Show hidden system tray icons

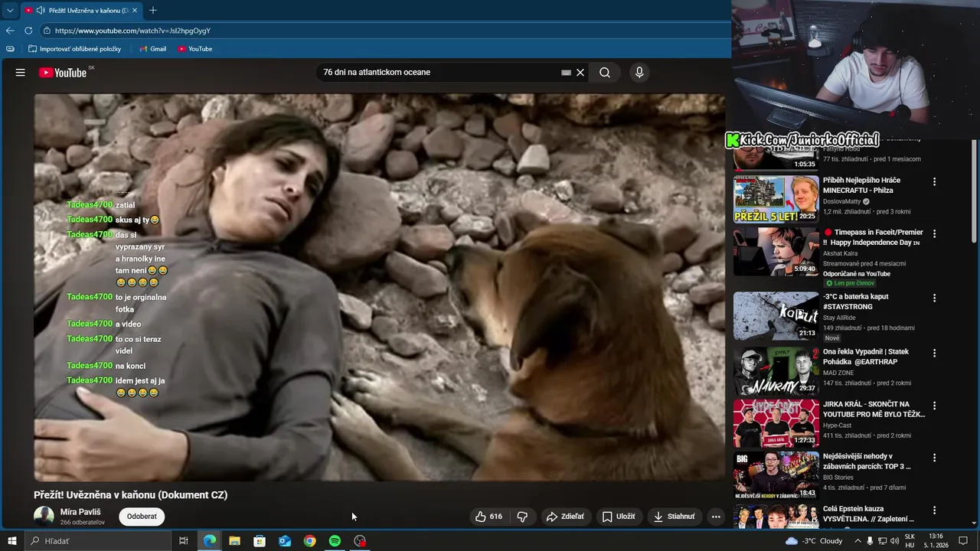857,541
